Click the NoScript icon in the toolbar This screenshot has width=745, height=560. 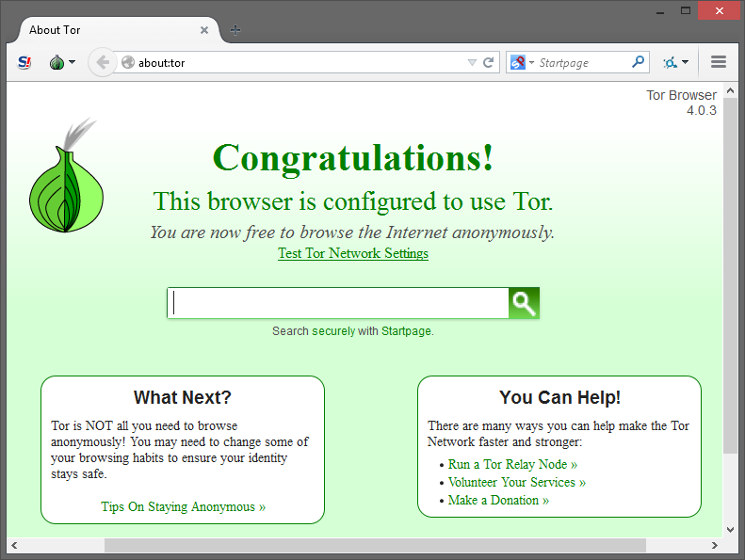point(24,62)
